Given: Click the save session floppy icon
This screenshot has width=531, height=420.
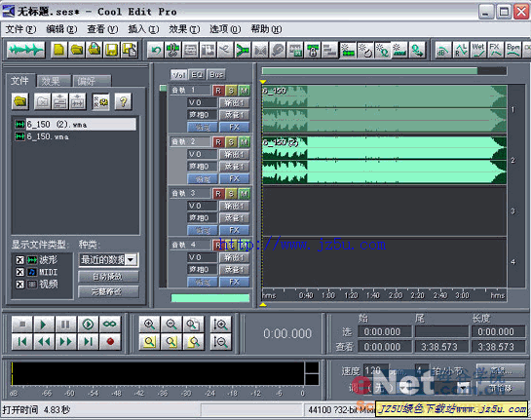Looking at the screenshot, I should coord(112,51).
